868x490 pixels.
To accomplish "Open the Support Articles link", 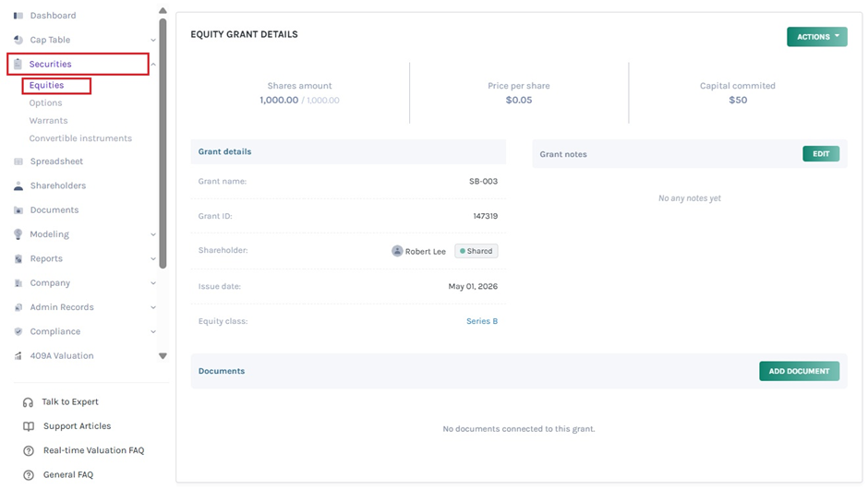I will (77, 426).
